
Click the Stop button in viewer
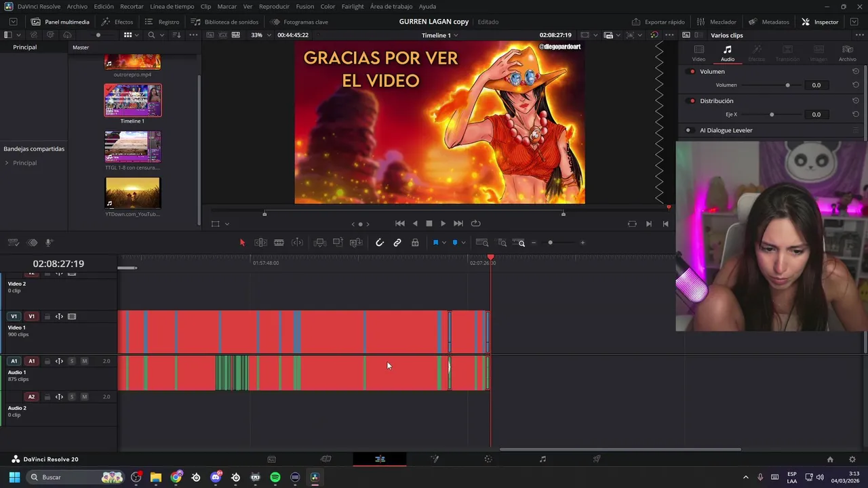pyautogui.click(x=429, y=224)
